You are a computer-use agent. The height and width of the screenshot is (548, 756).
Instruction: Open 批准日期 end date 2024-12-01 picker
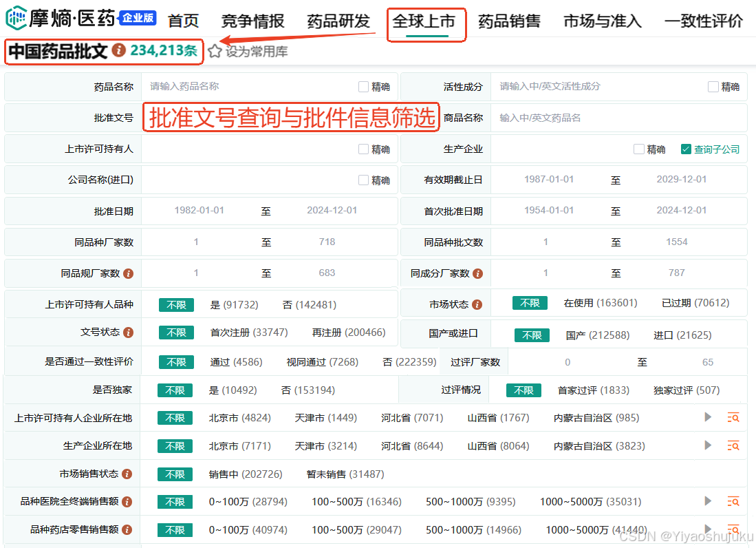(x=332, y=211)
